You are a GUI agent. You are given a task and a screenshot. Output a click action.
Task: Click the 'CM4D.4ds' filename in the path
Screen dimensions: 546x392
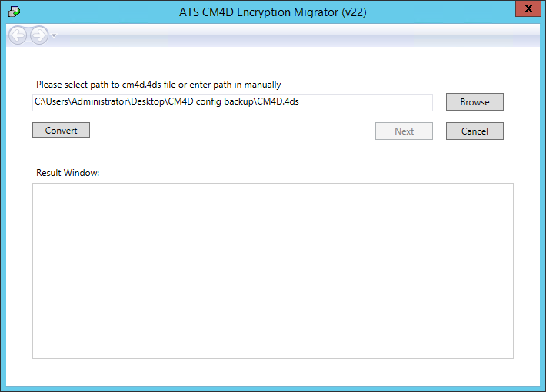coord(278,101)
